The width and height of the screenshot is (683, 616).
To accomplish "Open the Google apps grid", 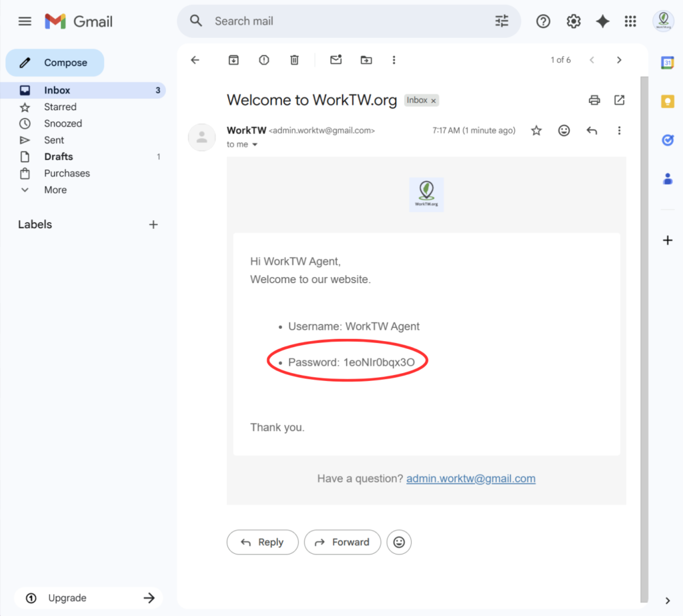I will tap(630, 21).
